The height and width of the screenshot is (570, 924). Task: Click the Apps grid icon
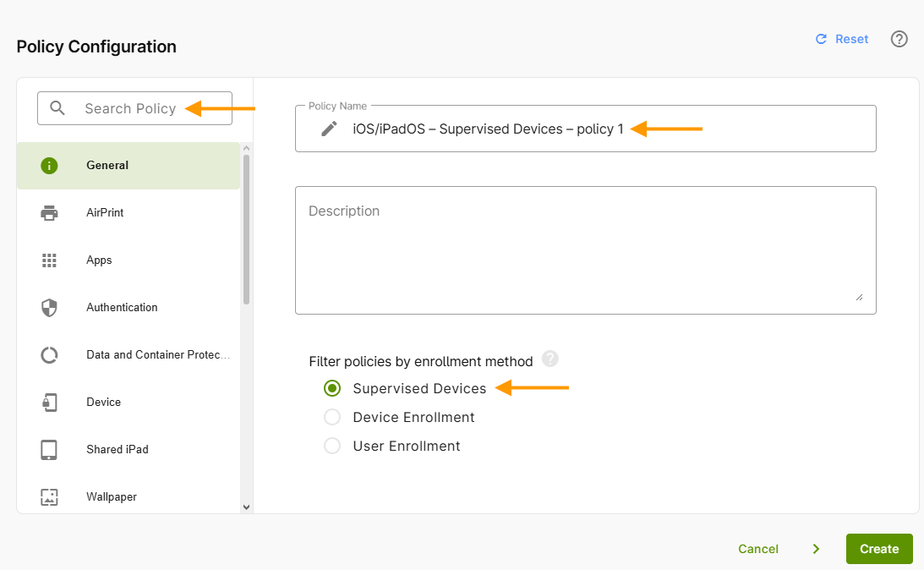pos(50,260)
